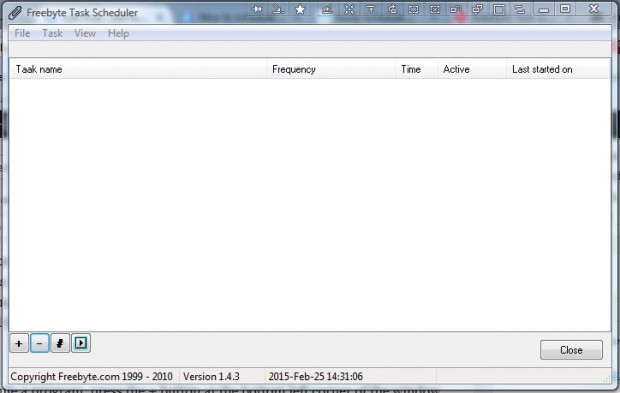
Task: Open the Help menu
Action: point(118,34)
